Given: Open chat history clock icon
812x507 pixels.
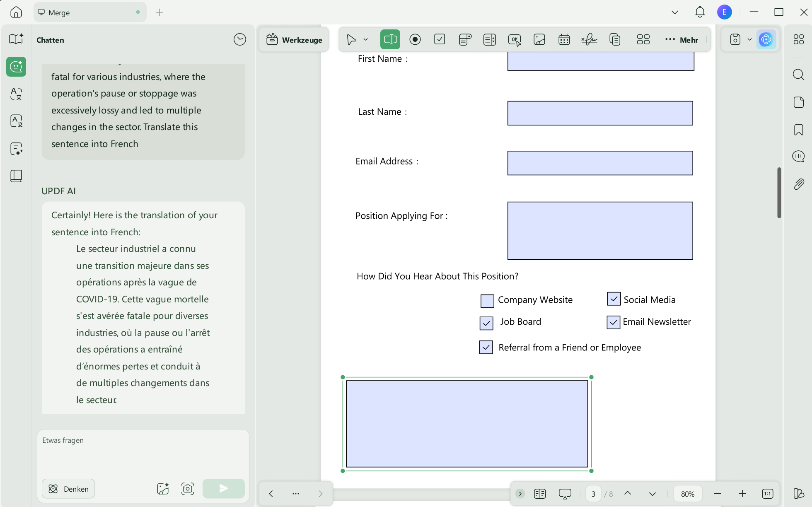Looking at the screenshot, I should click(239, 39).
